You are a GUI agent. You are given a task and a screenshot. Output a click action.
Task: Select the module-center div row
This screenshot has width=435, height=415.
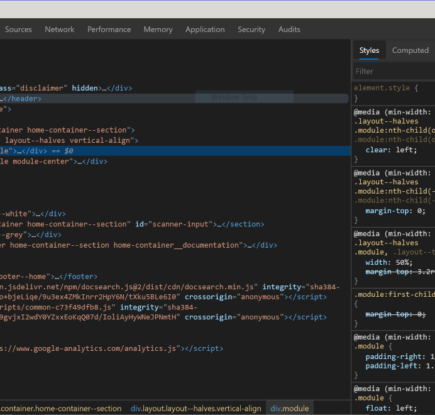pos(175,162)
